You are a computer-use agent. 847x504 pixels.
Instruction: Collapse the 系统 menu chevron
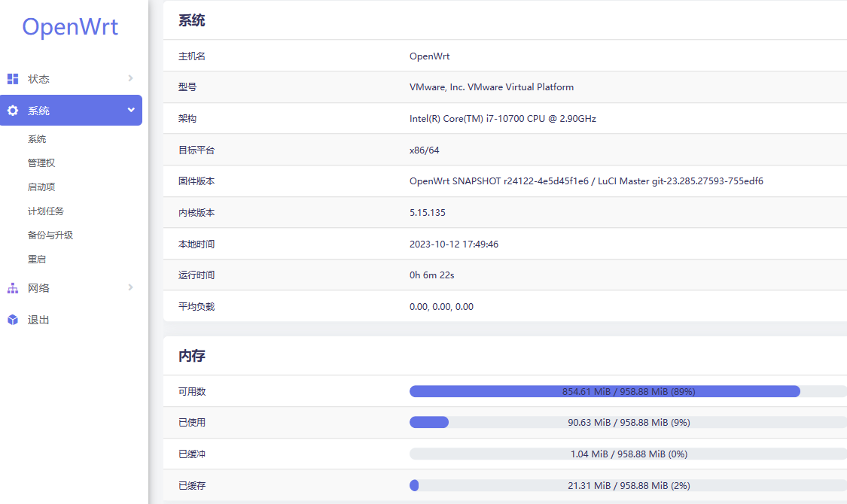click(x=131, y=110)
